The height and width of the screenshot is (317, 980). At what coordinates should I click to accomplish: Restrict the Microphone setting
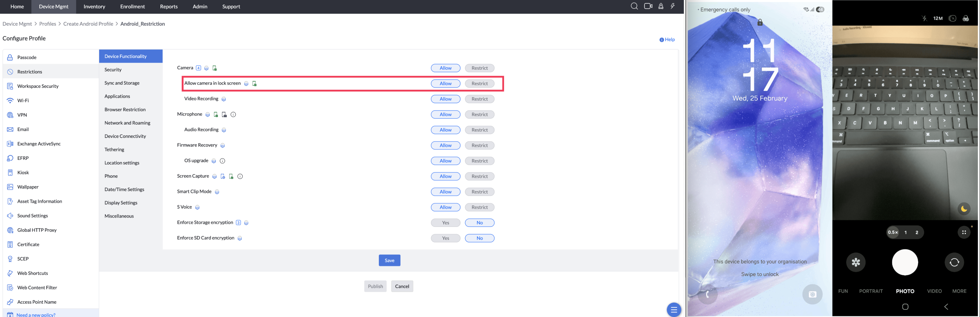[479, 115]
